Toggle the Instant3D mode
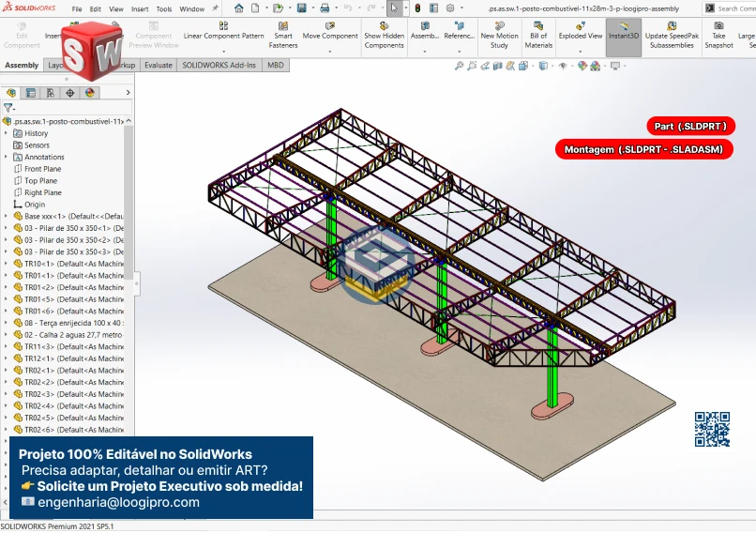Screen dimensions: 756x533 pos(624,36)
